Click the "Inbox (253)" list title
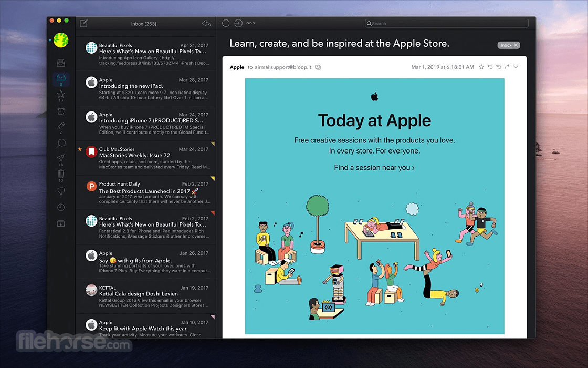Image resolution: width=588 pixels, height=368 pixels. 144,24
